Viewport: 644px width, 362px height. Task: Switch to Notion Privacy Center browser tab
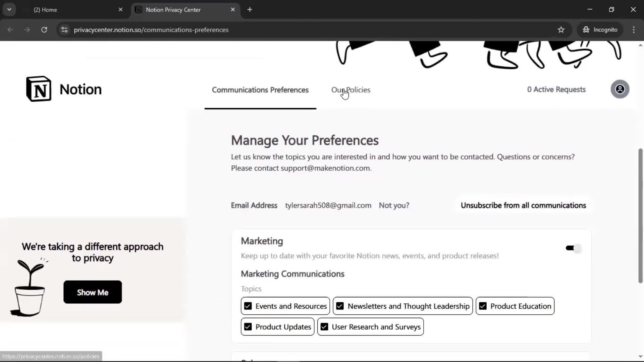pos(185,10)
